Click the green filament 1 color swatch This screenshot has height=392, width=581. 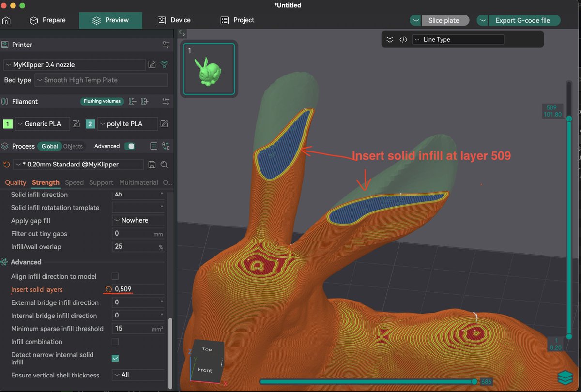coord(8,124)
